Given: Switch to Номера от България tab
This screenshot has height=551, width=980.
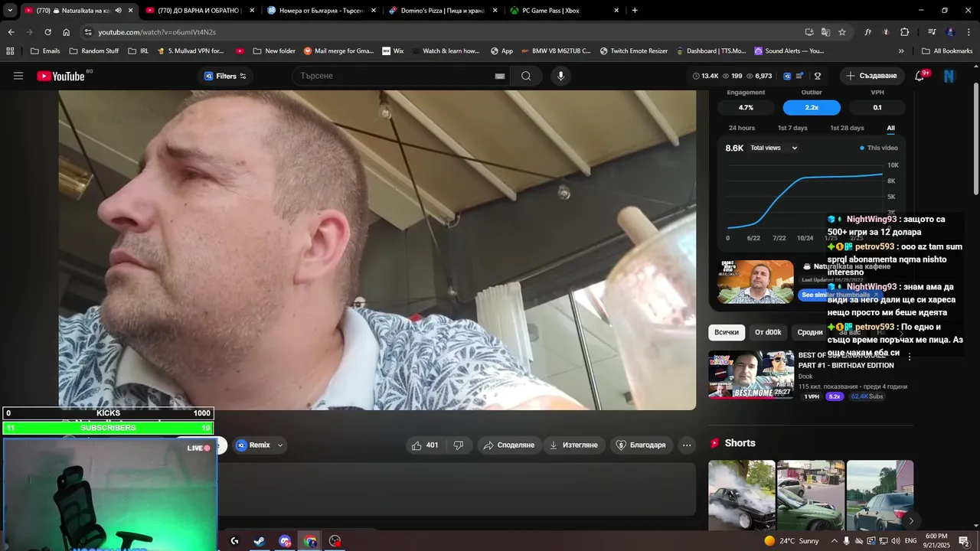Looking at the screenshot, I should 322,11.
